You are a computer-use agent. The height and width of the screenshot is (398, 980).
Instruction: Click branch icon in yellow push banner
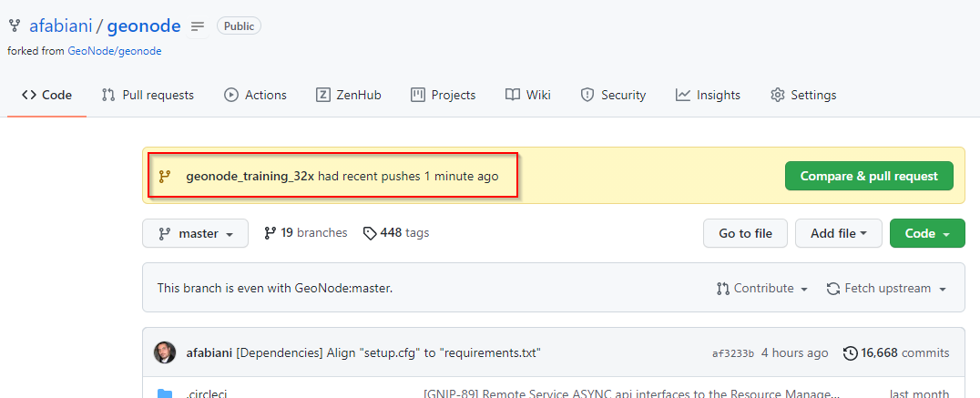(x=164, y=176)
